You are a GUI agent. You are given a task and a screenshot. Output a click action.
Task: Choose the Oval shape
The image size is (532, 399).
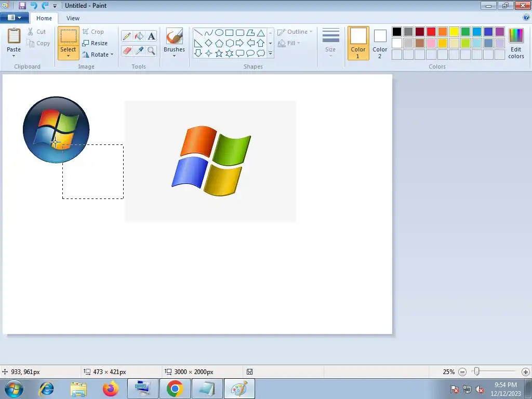(219, 33)
